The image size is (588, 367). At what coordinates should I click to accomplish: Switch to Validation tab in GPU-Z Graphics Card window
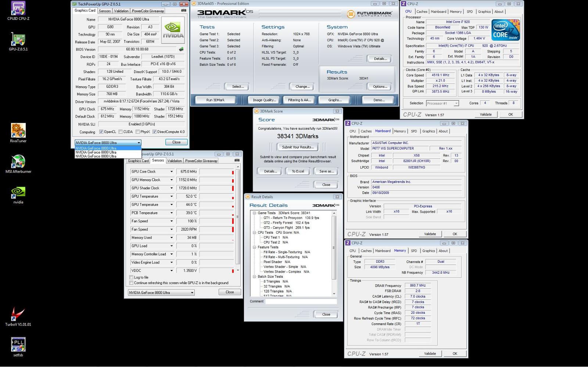point(121,11)
